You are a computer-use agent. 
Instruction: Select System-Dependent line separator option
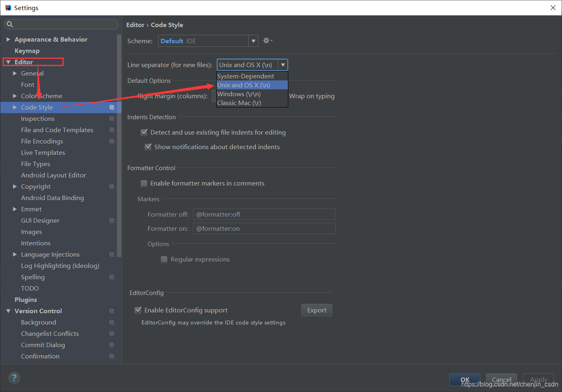tap(252, 76)
